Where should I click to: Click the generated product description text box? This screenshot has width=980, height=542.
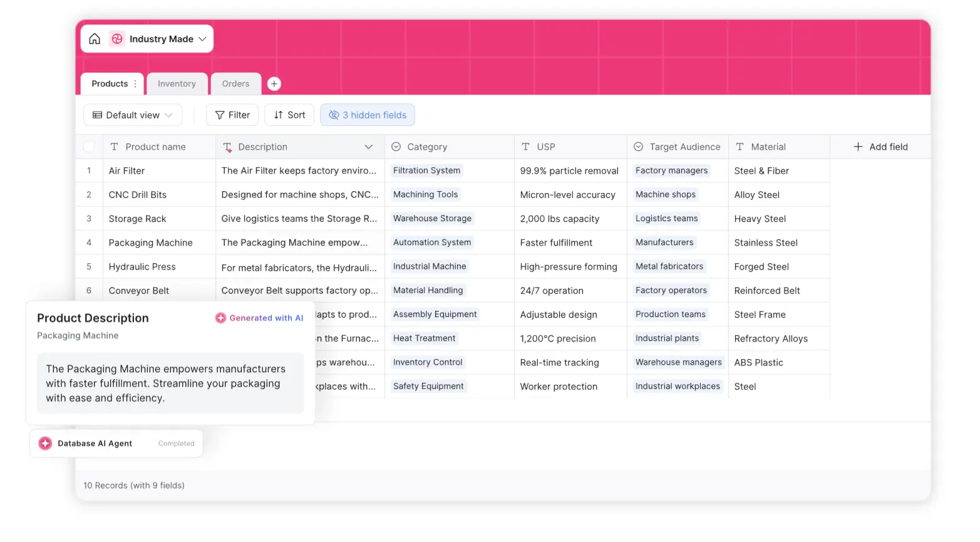[x=170, y=383]
